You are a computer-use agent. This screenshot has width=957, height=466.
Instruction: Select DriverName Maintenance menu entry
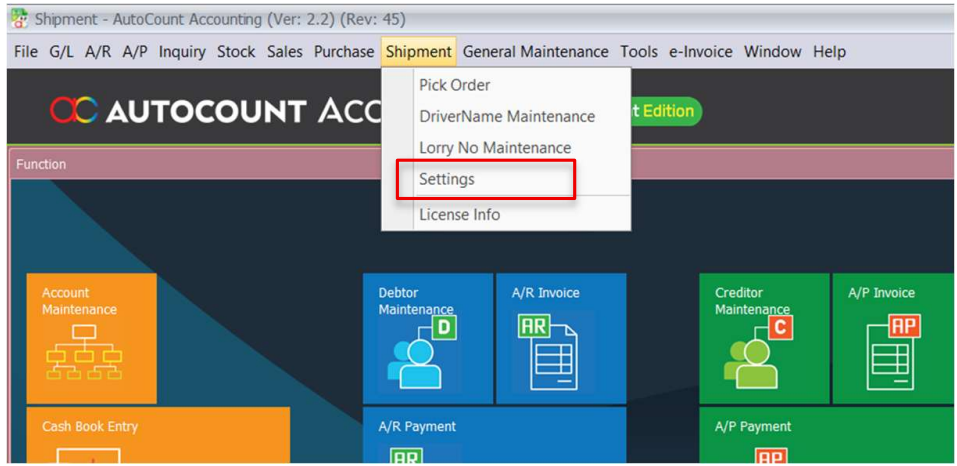click(x=507, y=116)
